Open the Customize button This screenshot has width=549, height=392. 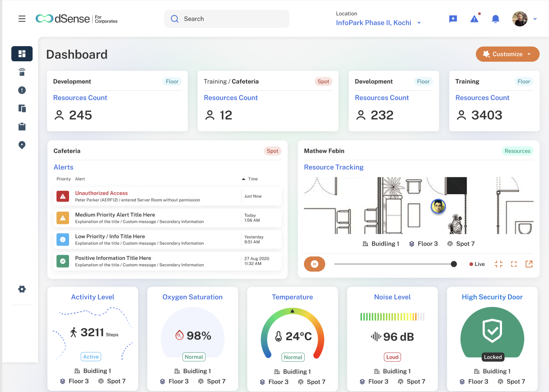click(x=508, y=54)
